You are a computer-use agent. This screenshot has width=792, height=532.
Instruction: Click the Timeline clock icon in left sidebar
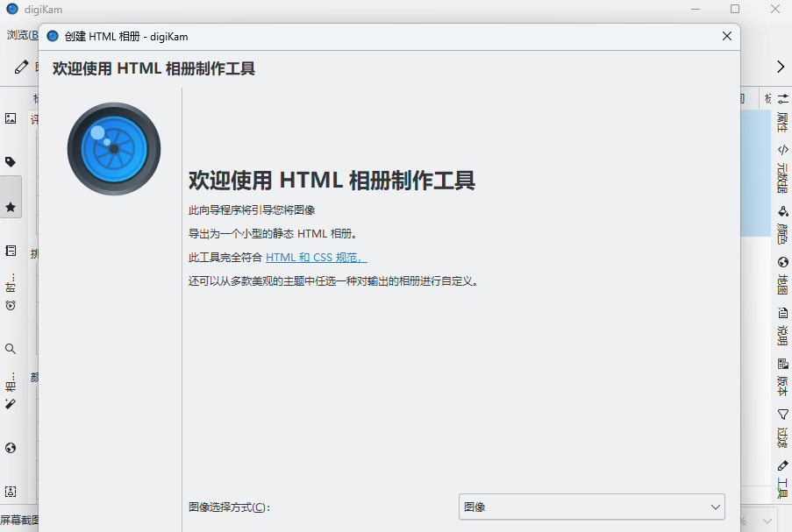11,305
